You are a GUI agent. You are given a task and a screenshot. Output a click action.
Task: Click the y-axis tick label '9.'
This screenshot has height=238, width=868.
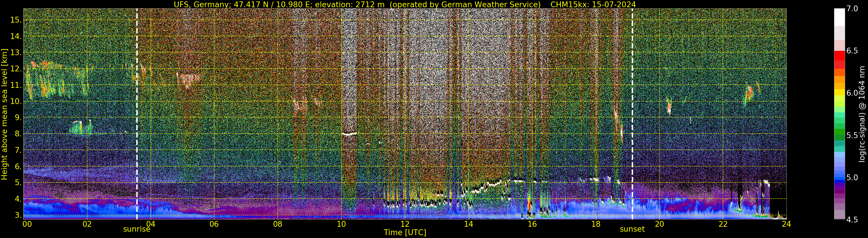[x=18, y=118]
